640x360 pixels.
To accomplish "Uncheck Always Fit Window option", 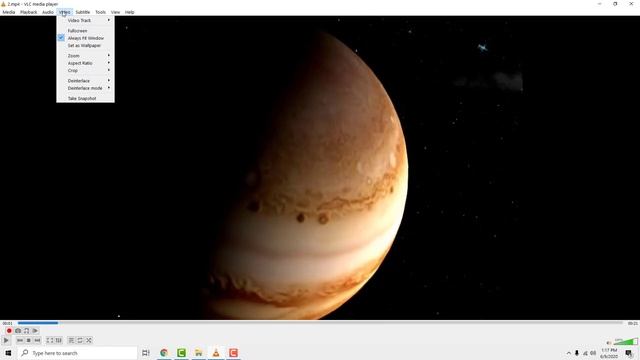I will (85, 38).
